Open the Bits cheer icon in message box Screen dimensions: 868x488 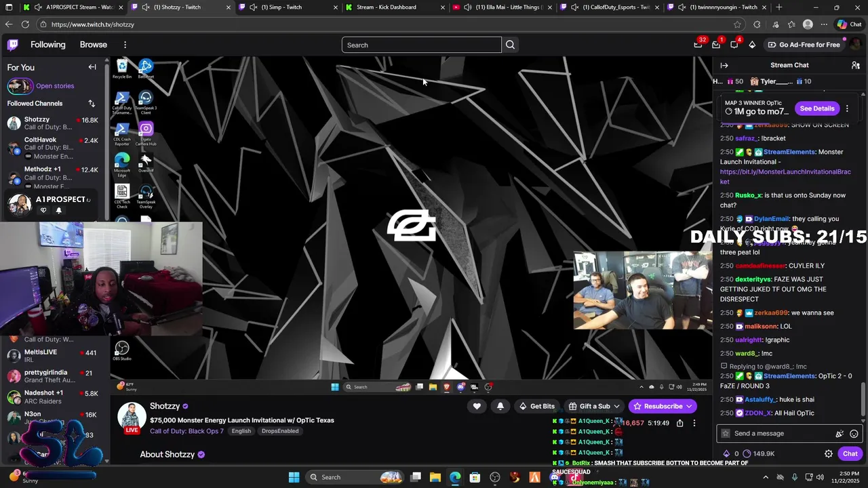pyautogui.click(x=840, y=434)
